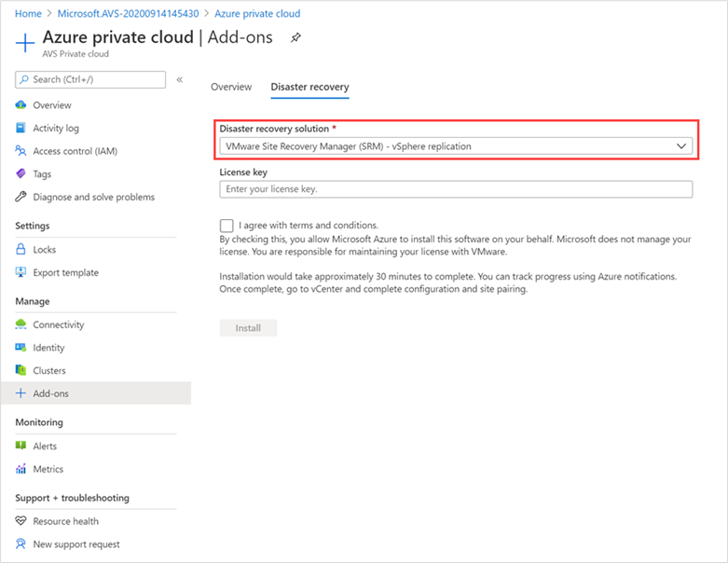Click the Locks padlock icon
This screenshot has height=563, width=728.
tap(21, 250)
